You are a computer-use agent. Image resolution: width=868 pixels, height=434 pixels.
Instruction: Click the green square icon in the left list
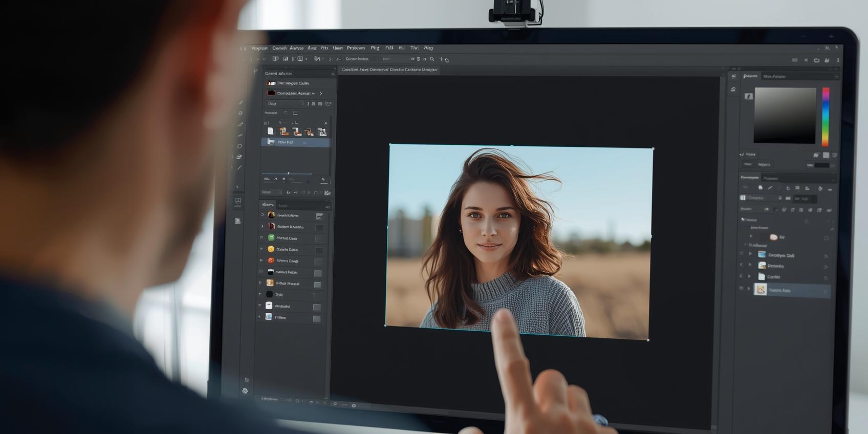pos(271,238)
